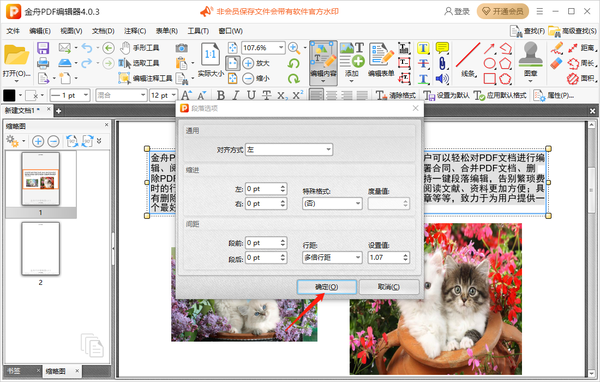Open the Document (文档) menu
The height and width of the screenshot is (382, 600).
point(103,31)
